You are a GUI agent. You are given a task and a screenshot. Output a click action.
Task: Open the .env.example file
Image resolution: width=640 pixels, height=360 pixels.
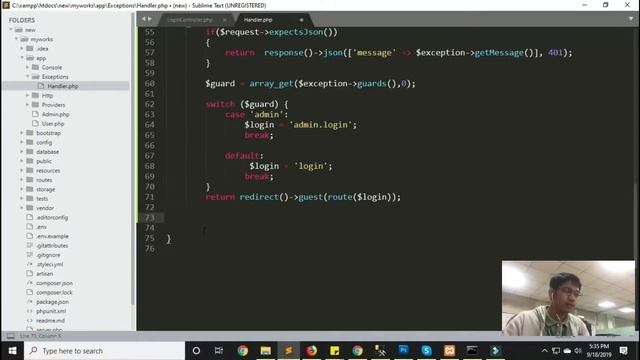(x=52, y=236)
